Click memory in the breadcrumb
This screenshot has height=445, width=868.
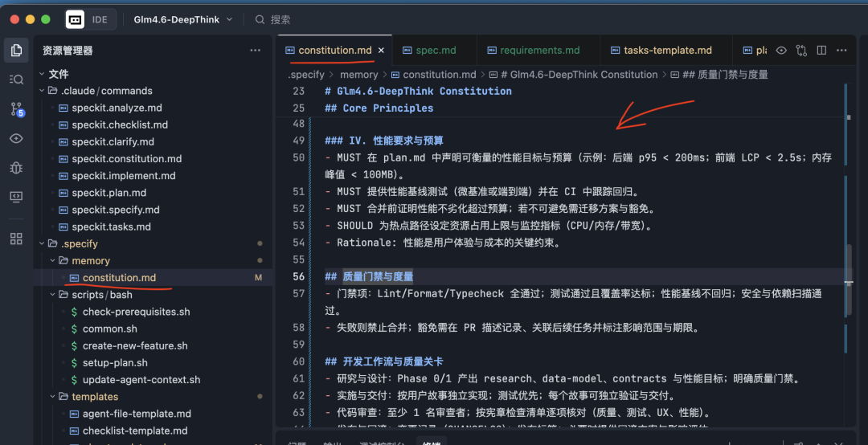[x=358, y=75]
